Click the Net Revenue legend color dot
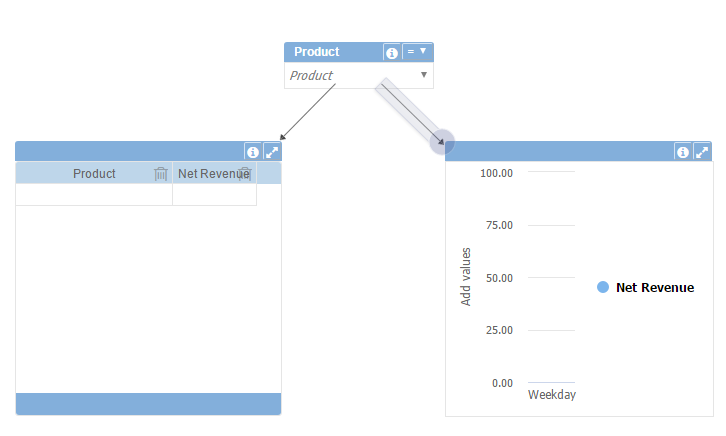Image resolution: width=726 pixels, height=436 pixels. pyautogui.click(x=603, y=288)
